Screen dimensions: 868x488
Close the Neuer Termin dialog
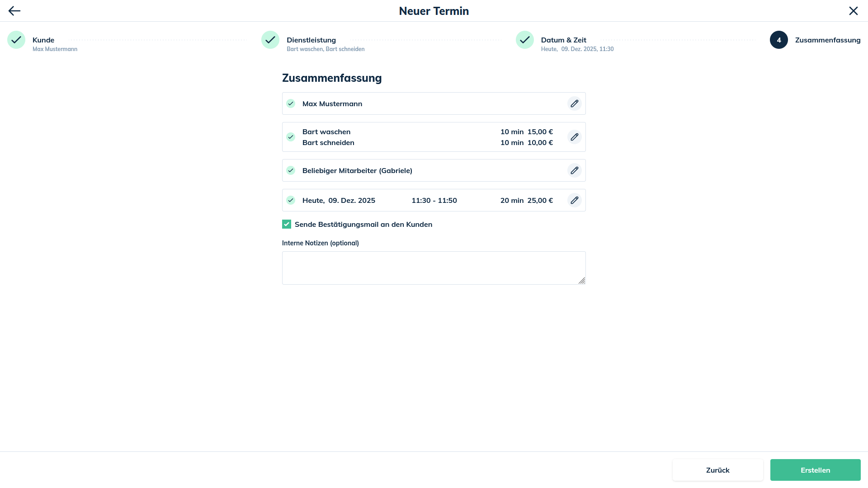(853, 11)
